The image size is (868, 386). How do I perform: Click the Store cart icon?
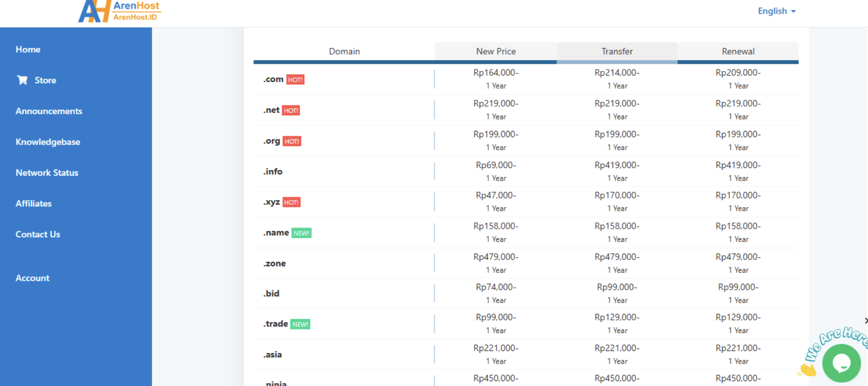tap(22, 80)
